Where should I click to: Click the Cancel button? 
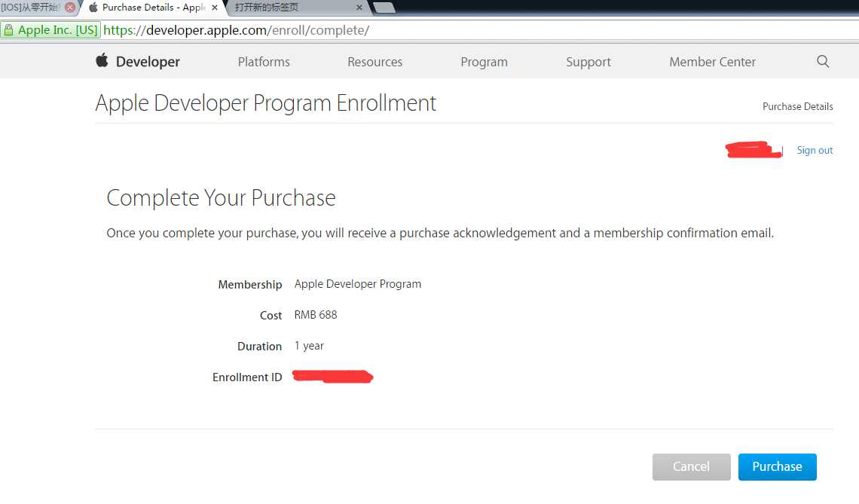(692, 467)
